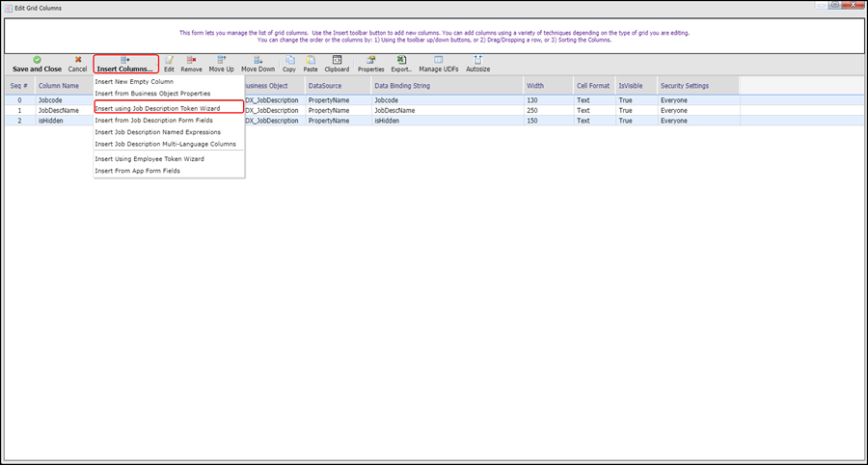Open the Insert Columns dropdown
The width and height of the screenshot is (868, 466).
click(125, 64)
